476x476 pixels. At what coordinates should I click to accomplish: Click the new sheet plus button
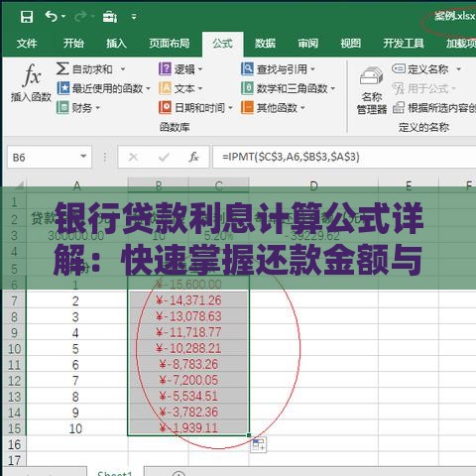[x=178, y=473]
